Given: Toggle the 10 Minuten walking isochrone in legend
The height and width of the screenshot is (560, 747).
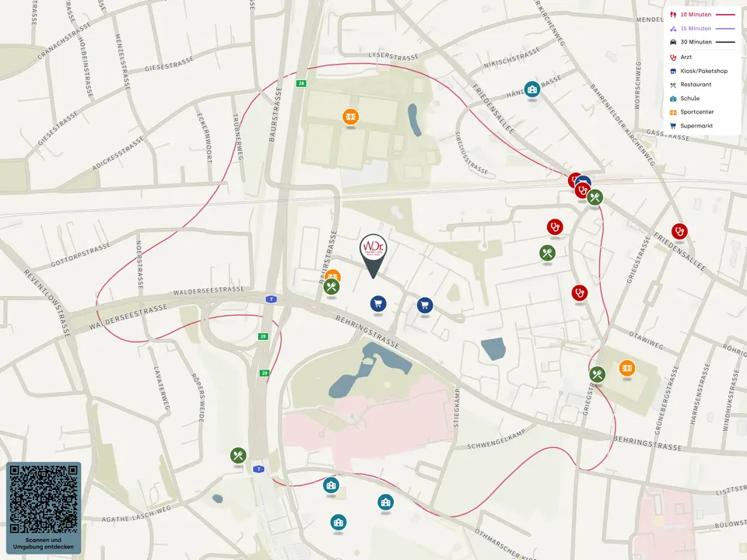Looking at the screenshot, I should 702,15.
